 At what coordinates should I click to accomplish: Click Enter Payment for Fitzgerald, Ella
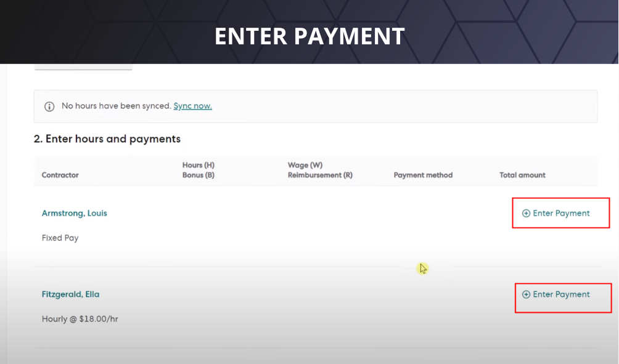[556, 294]
